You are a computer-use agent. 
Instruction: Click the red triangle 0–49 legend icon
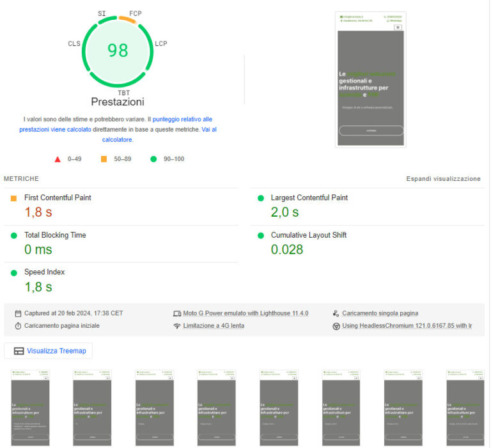(58, 159)
